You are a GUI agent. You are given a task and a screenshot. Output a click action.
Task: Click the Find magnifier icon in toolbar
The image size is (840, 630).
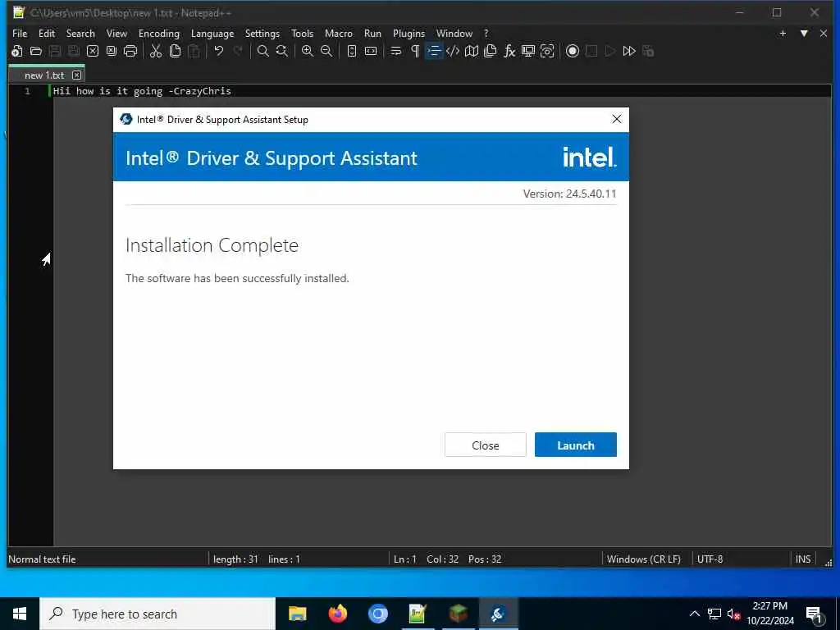pos(263,51)
